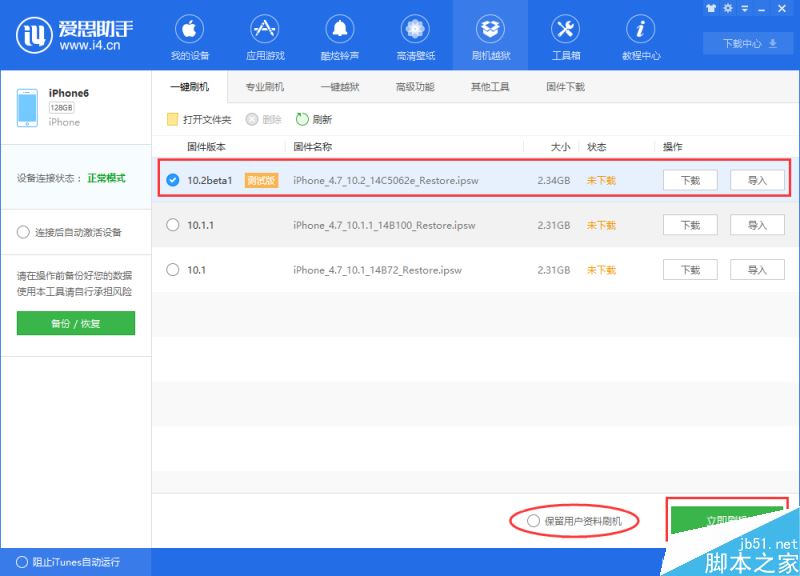This screenshot has width=800, height=576.
Task: Select the 10.2beta1 firmware radio button
Action: [x=173, y=180]
